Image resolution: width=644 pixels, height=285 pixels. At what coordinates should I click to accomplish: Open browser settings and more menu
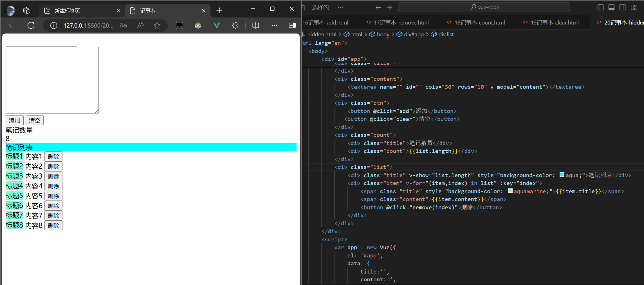274,25
